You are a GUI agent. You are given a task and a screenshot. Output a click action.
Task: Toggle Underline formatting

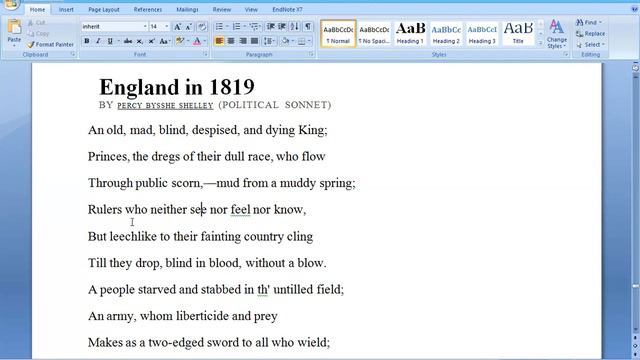[110, 41]
